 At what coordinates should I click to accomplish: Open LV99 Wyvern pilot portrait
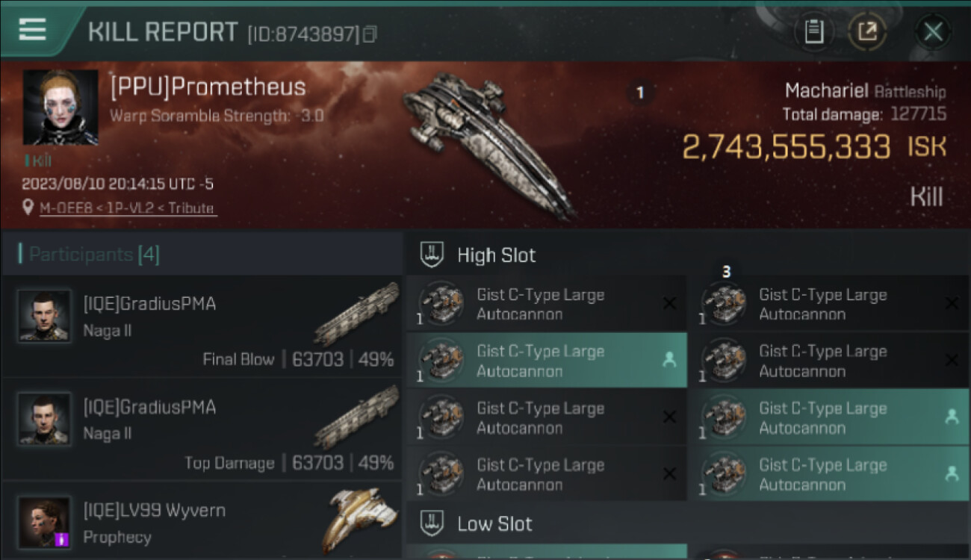point(45,521)
